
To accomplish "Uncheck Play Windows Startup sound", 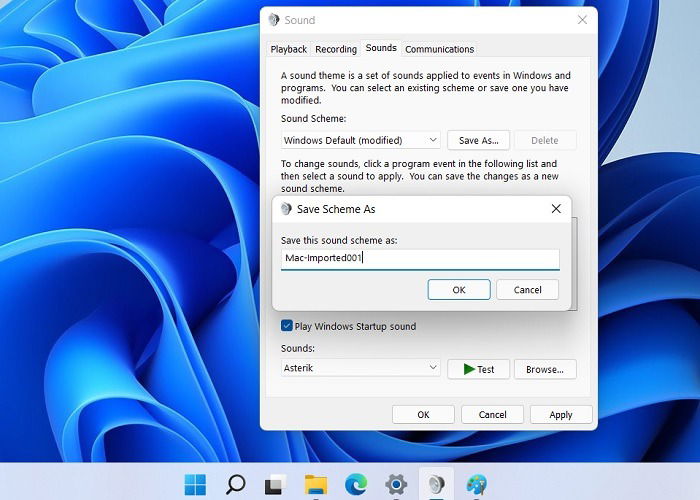I will click(287, 326).
